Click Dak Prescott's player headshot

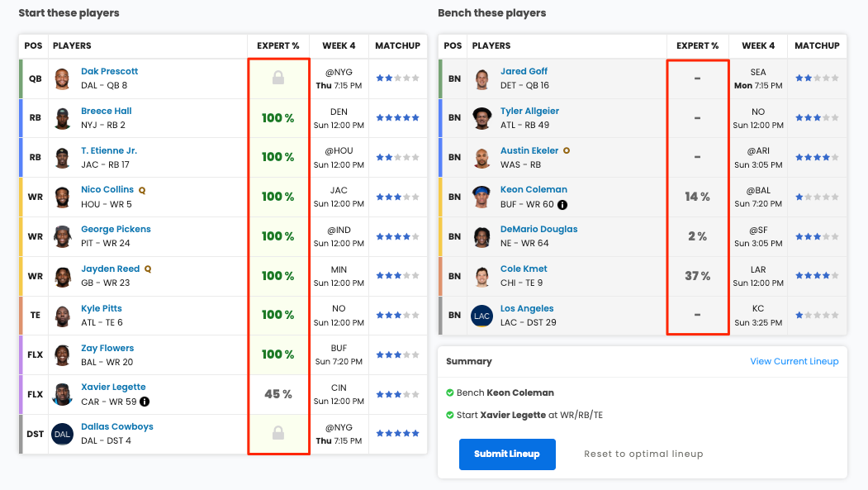click(x=63, y=78)
